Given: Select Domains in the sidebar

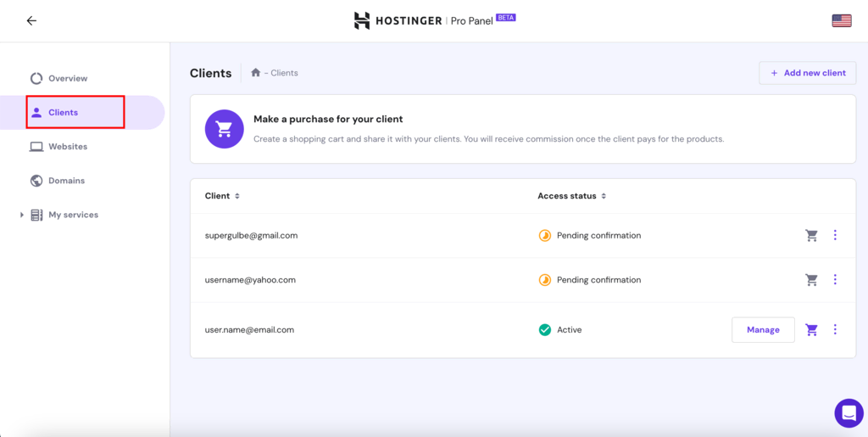Looking at the screenshot, I should point(58,181).
